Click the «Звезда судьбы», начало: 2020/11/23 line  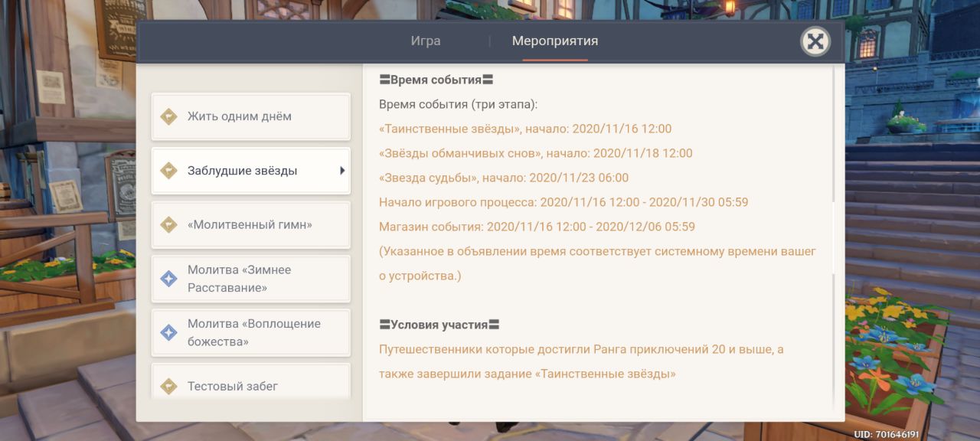click(x=504, y=178)
